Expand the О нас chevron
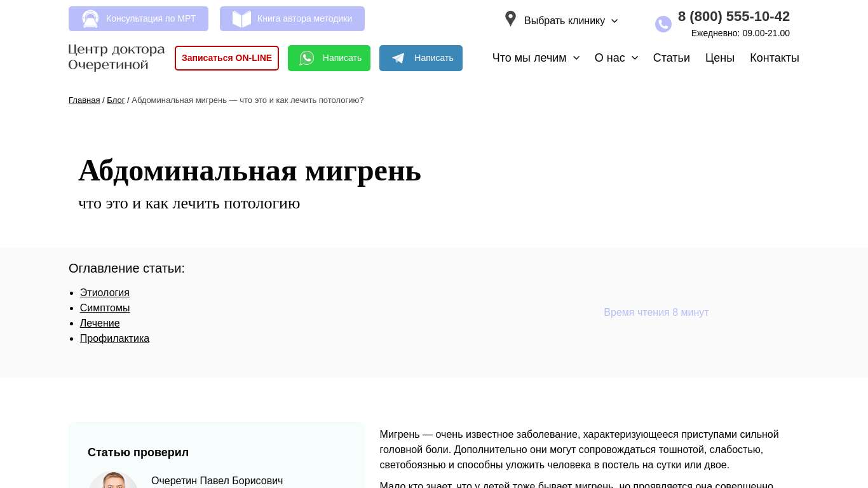Image resolution: width=868 pixels, height=488 pixels. point(634,58)
